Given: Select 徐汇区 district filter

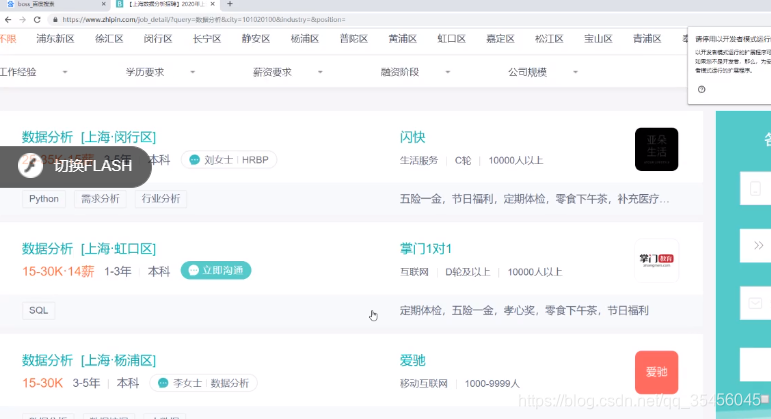Looking at the screenshot, I should tap(109, 39).
